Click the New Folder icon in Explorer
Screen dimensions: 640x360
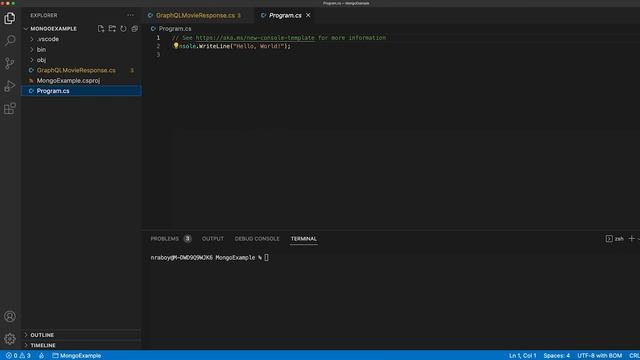coord(112,29)
